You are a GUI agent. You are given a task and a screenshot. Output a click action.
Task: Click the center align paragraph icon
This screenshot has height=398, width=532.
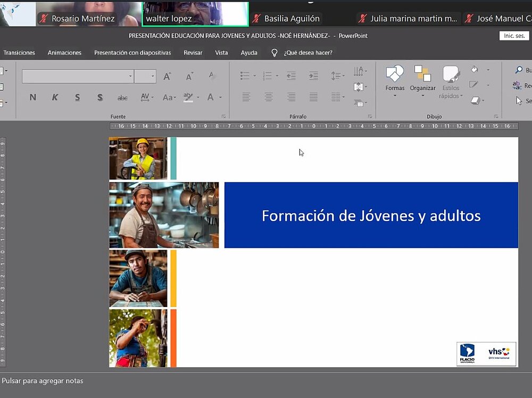coord(269,97)
